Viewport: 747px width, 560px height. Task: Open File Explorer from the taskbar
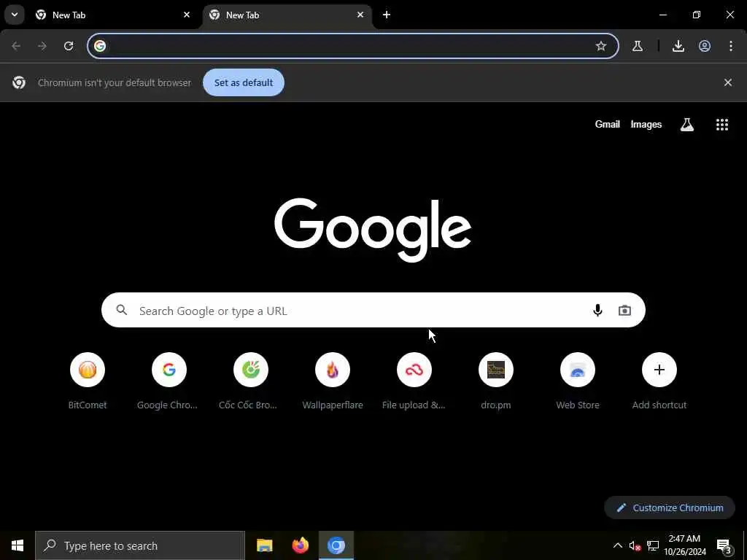(x=264, y=545)
